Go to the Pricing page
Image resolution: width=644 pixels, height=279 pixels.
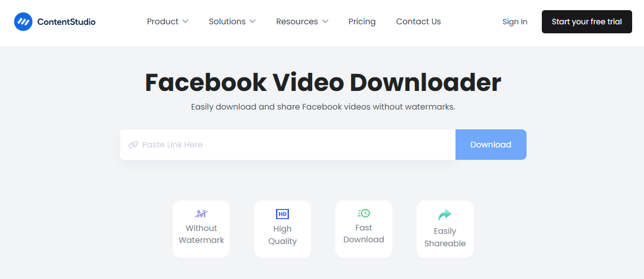point(362,21)
